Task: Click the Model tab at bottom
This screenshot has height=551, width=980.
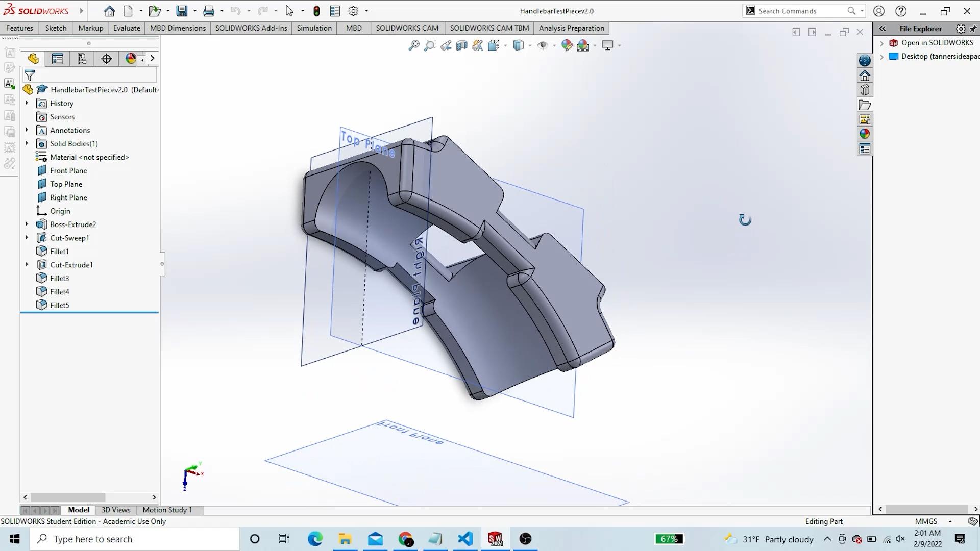Action: coord(78,509)
